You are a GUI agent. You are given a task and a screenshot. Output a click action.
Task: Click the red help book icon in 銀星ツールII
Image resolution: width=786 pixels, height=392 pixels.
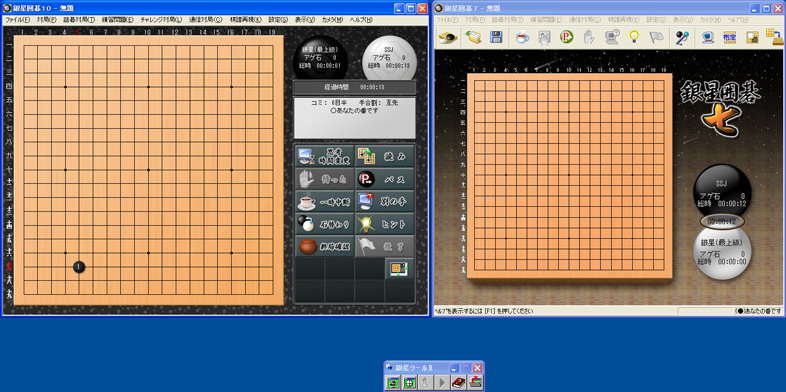coord(459,382)
